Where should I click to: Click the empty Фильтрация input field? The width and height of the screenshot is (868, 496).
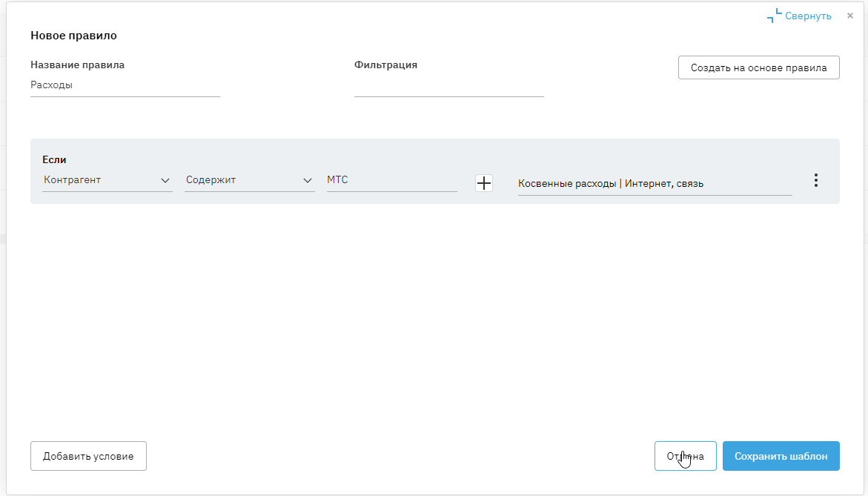pos(448,86)
